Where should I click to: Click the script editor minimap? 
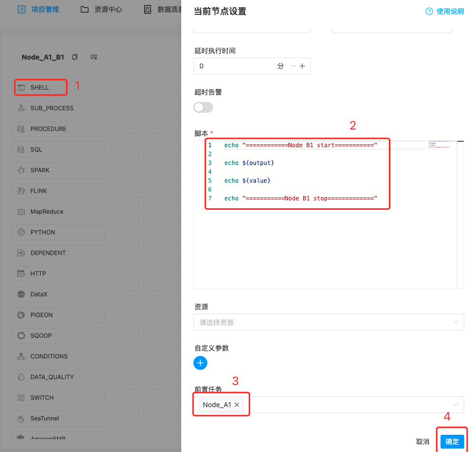point(439,144)
